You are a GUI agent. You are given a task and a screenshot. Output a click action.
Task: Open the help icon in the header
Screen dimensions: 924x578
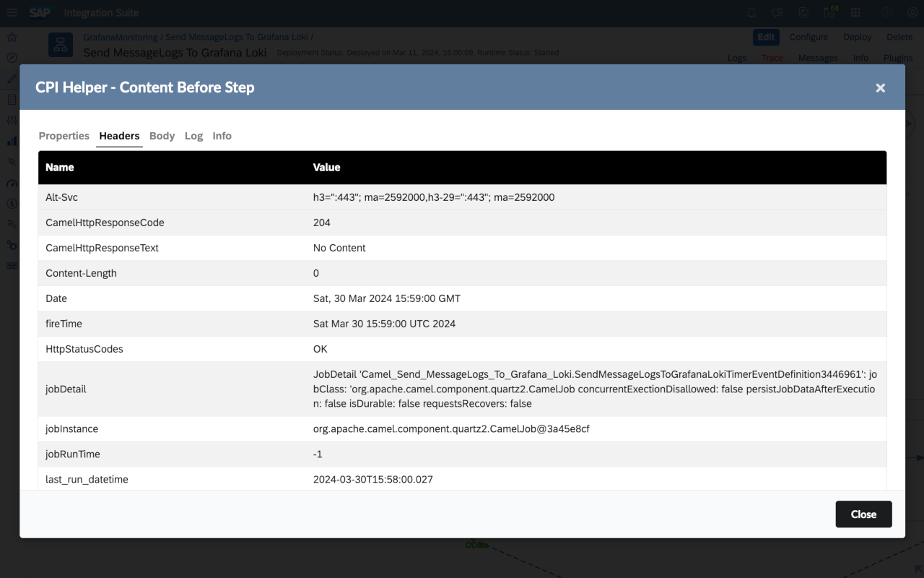tap(886, 12)
